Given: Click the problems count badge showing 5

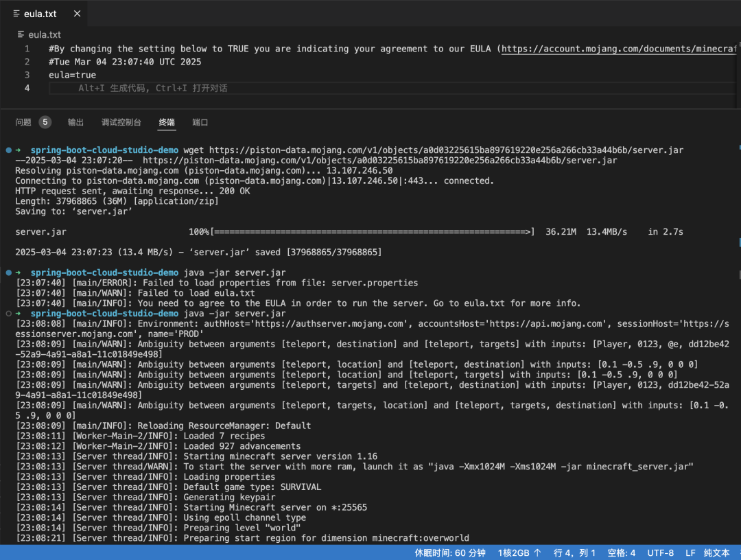Looking at the screenshot, I should coord(45,122).
